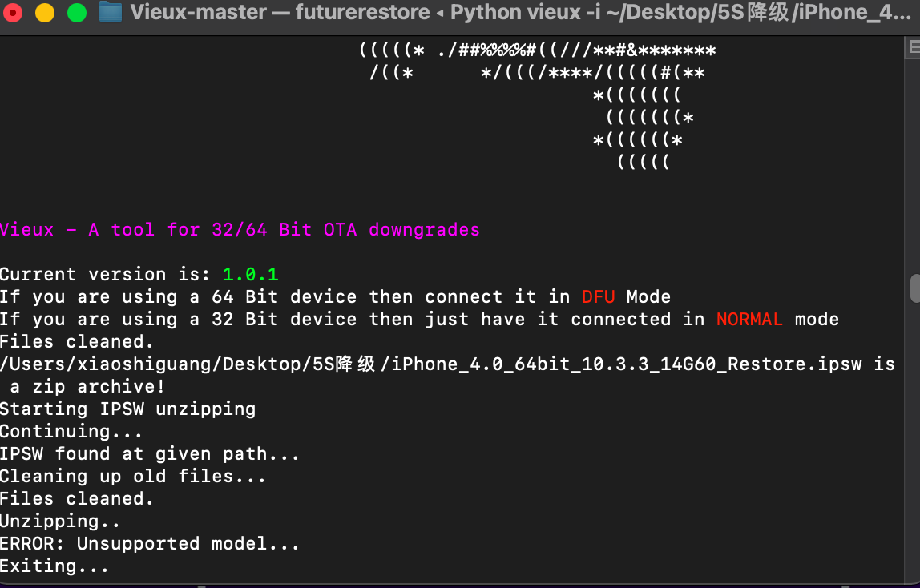Click the red DFU text

pyautogui.click(x=598, y=297)
